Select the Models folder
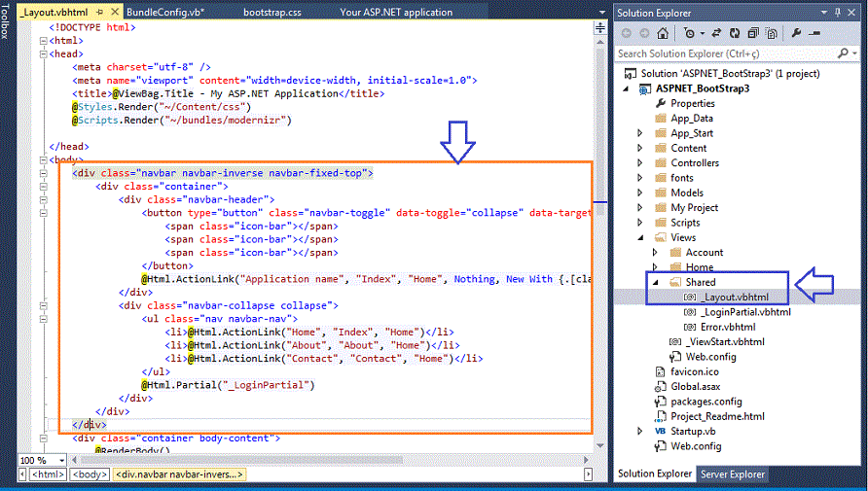868x491 pixels. click(x=687, y=193)
